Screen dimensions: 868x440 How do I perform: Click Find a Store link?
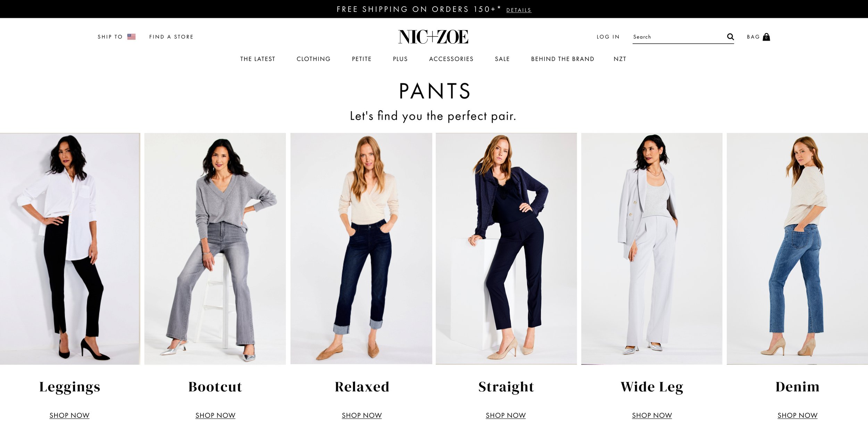(x=171, y=37)
